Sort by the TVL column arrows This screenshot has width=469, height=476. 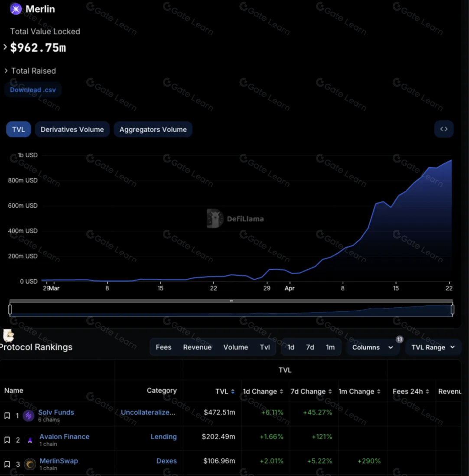tap(233, 391)
